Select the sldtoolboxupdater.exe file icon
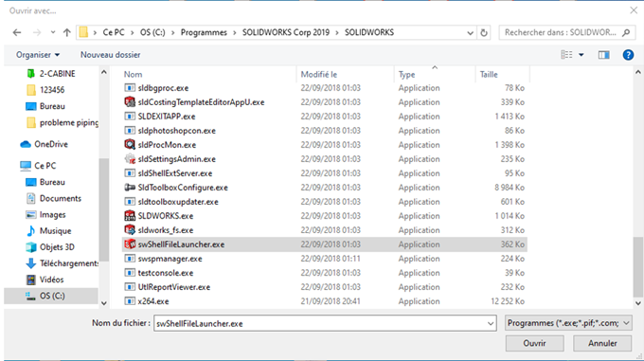 130,202
